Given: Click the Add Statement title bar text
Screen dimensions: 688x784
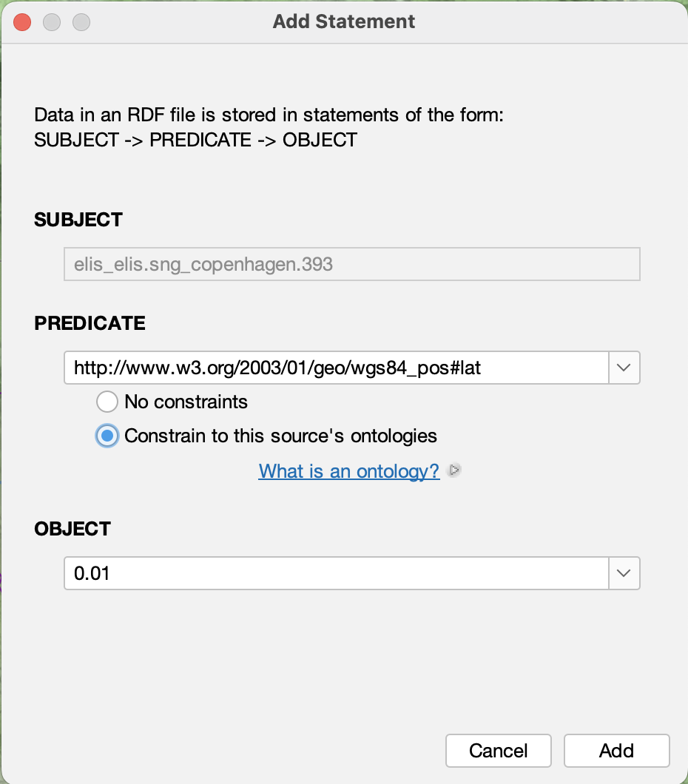Looking at the screenshot, I should [x=344, y=21].
